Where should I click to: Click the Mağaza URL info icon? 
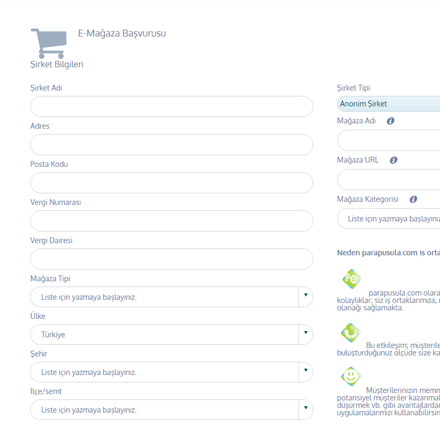coord(393,160)
